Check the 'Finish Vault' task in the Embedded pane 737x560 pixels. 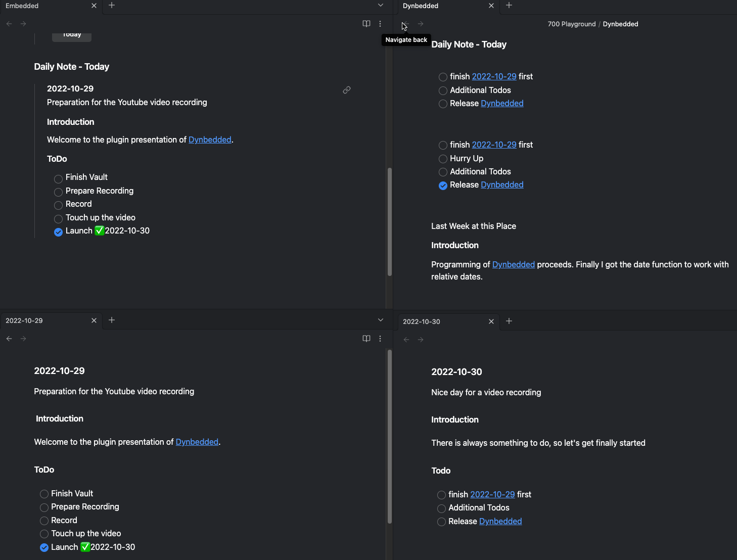(59, 178)
